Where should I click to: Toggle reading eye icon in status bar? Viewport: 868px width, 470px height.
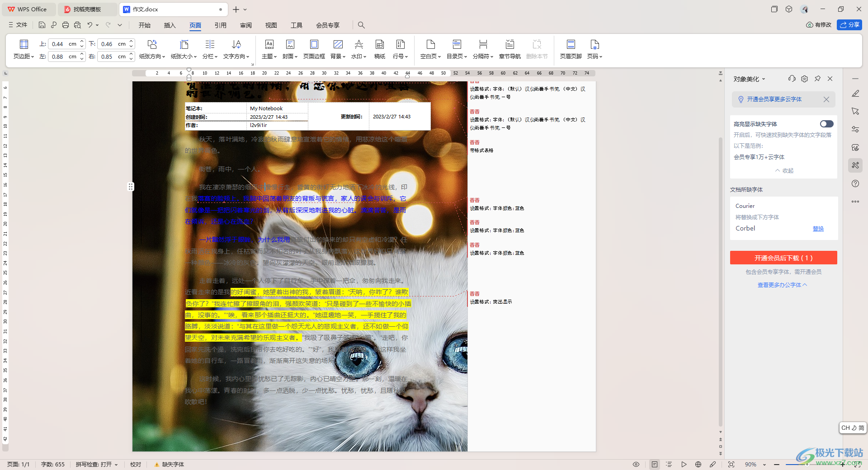(636, 464)
